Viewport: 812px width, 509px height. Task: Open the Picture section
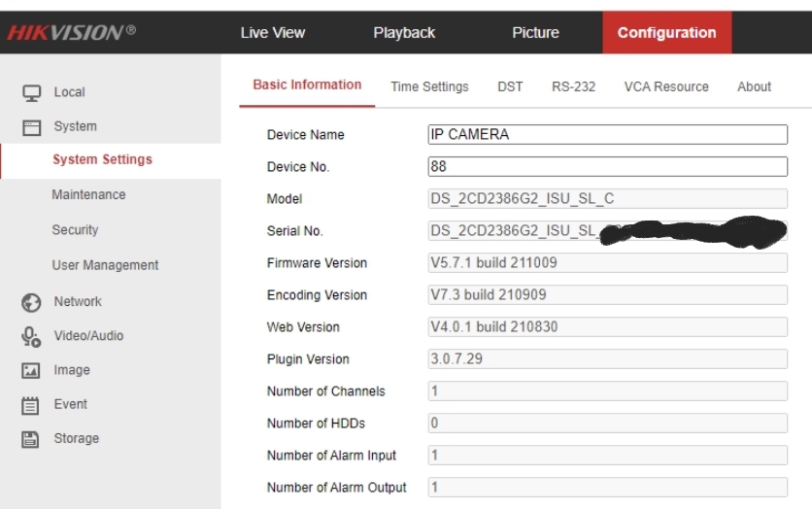coord(535,33)
